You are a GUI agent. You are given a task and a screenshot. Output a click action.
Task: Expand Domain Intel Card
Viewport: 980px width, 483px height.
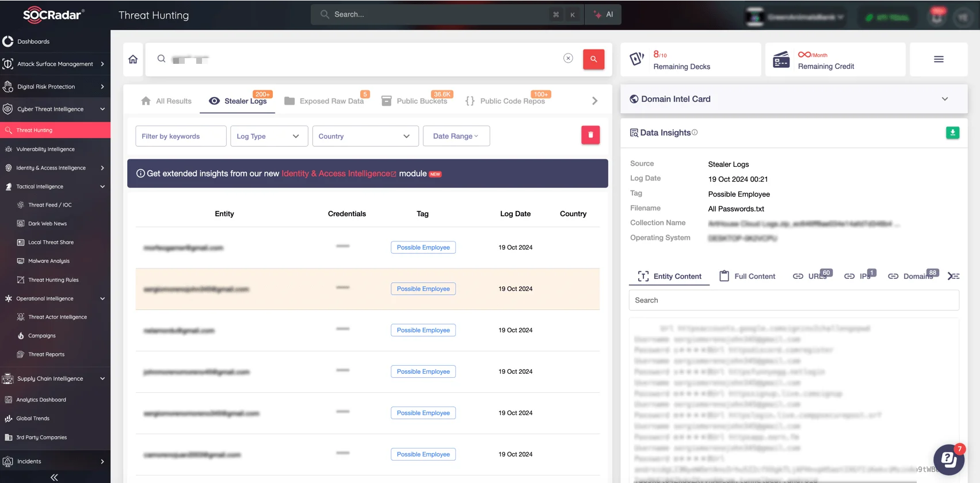tap(794, 99)
